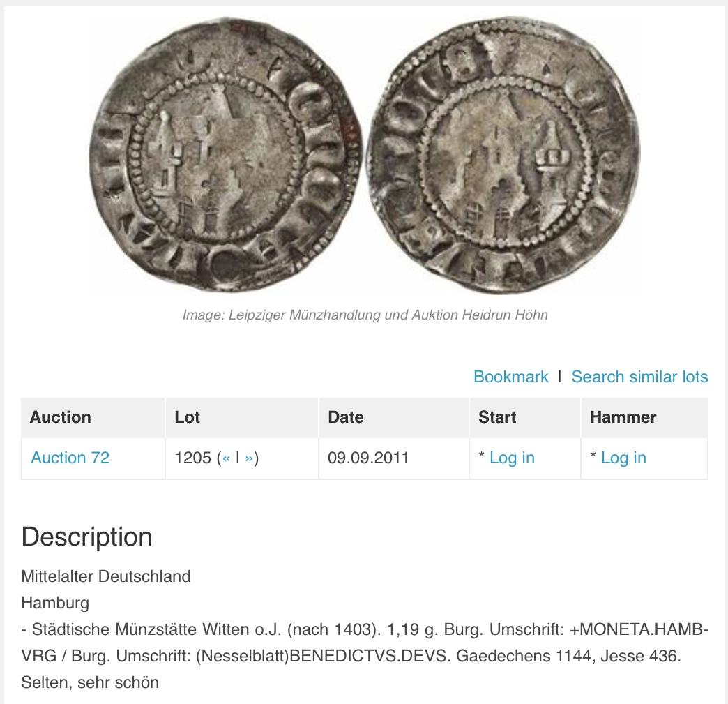Click the Hamburg text line
The width and height of the screenshot is (728, 704).
pyautogui.click(x=55, y=603)
